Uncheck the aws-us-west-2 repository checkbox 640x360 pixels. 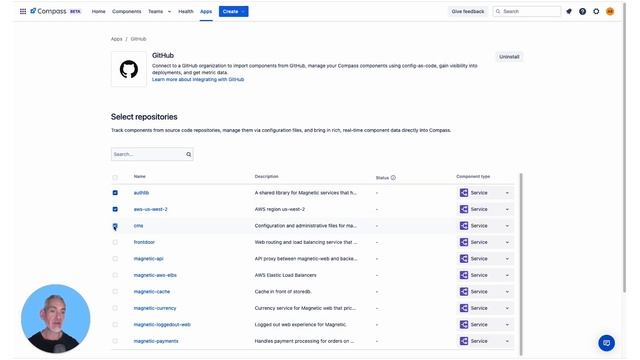[115, 209]
